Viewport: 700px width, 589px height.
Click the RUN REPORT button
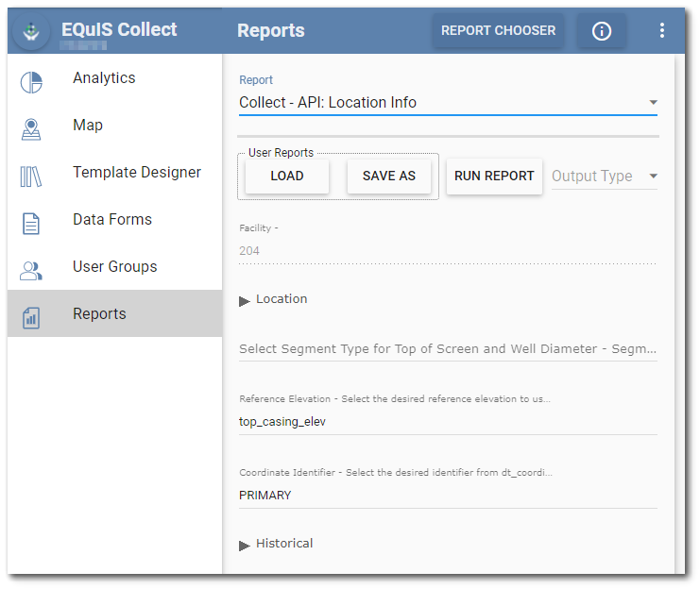pos(494,177)
